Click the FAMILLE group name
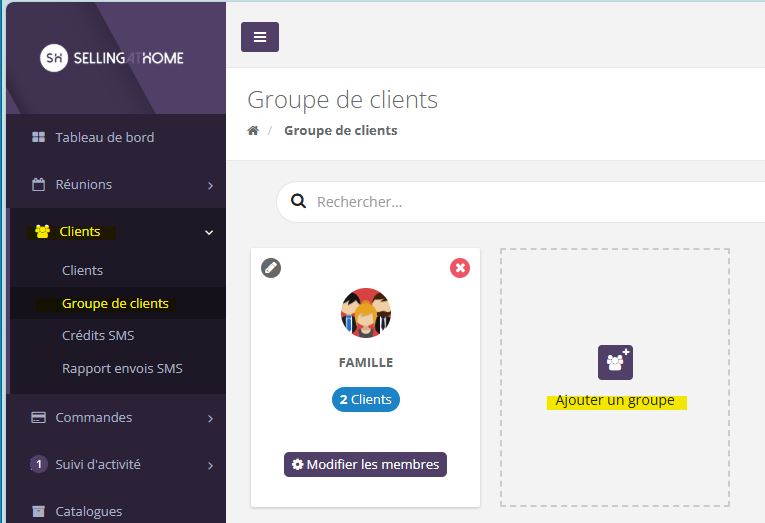The width and height of the screenshot is (765, 523). tap(366, 362)
